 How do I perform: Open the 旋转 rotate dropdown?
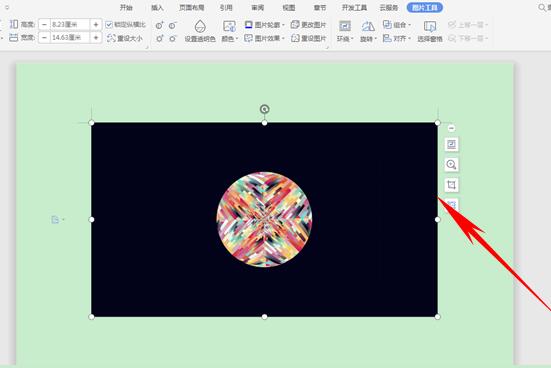click(x=368, y=32)
